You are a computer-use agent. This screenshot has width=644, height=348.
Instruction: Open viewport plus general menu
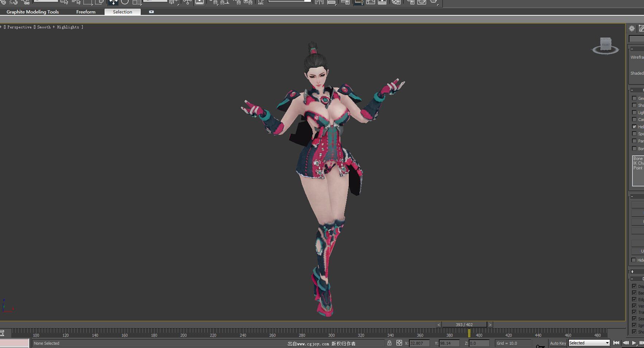click(1, 27)
